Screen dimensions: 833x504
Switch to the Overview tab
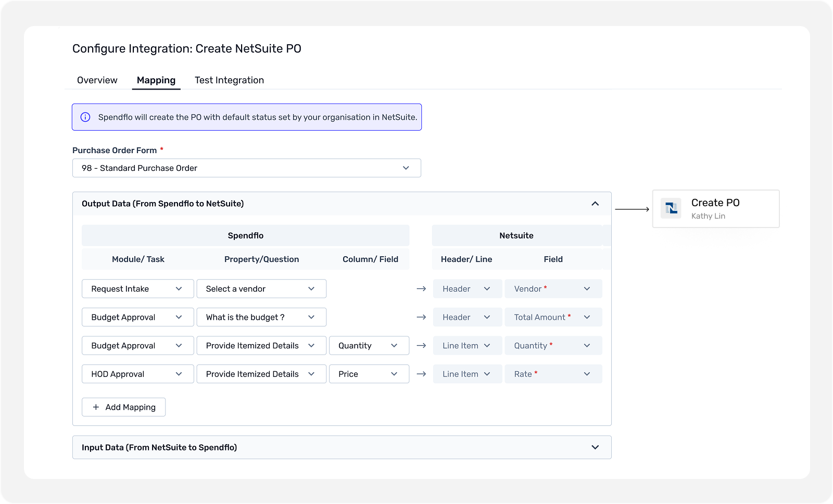(x=97, y=80)
